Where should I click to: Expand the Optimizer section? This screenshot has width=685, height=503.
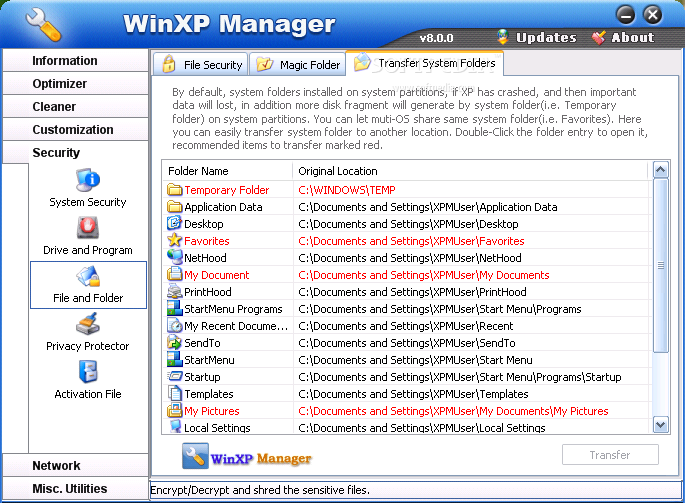[75, 83]
